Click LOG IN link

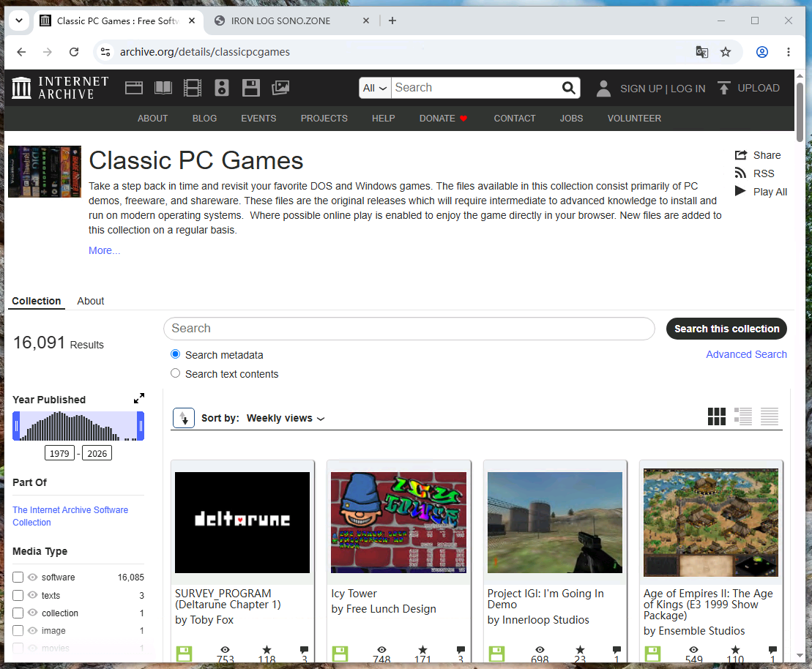[688, 89]
